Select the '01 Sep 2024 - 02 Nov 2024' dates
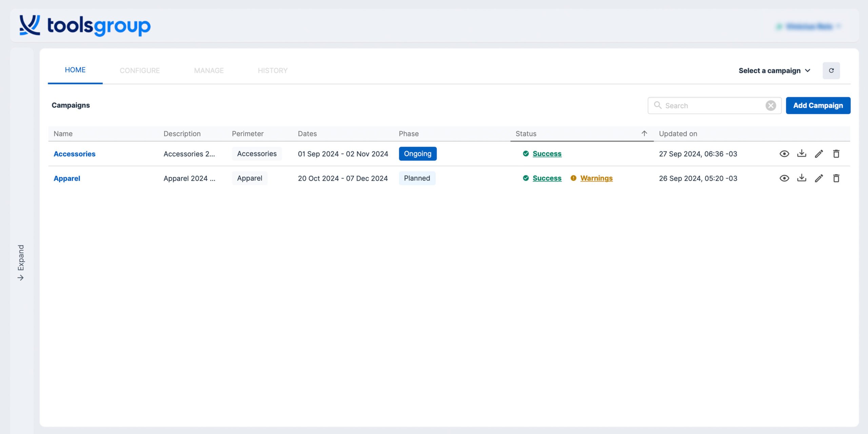Screen dimensions: 868x434 [343, 154]
